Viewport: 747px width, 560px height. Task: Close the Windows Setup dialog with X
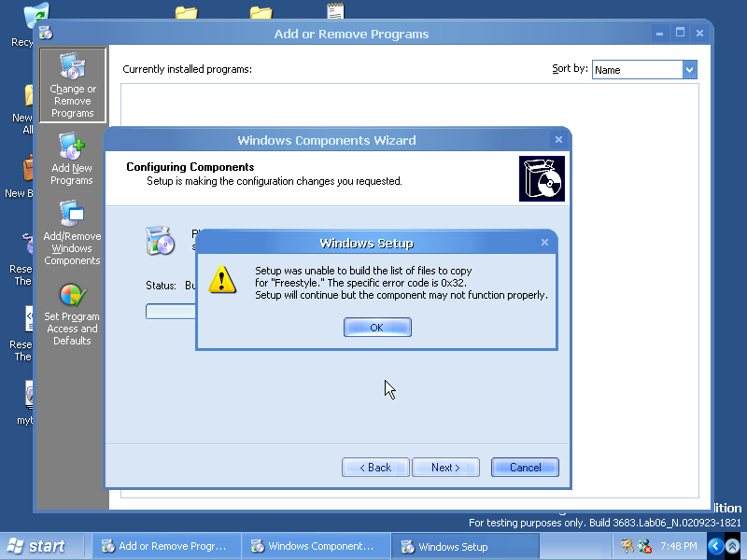545,243
